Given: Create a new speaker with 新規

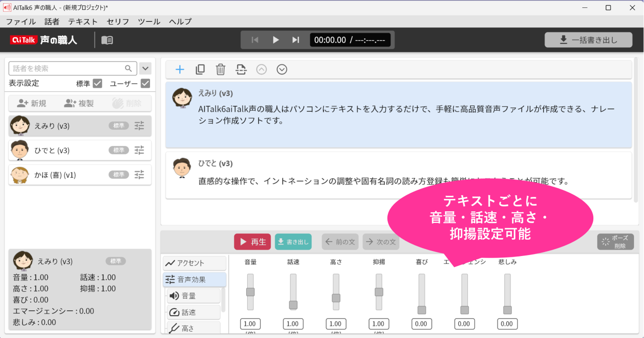Looking at the screenshot, I should click(x=31, y=103).
